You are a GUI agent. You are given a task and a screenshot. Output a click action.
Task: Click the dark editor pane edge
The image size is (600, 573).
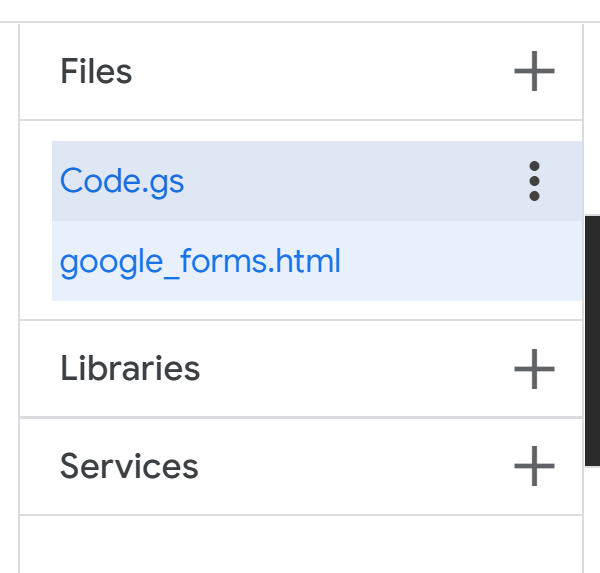592,341
